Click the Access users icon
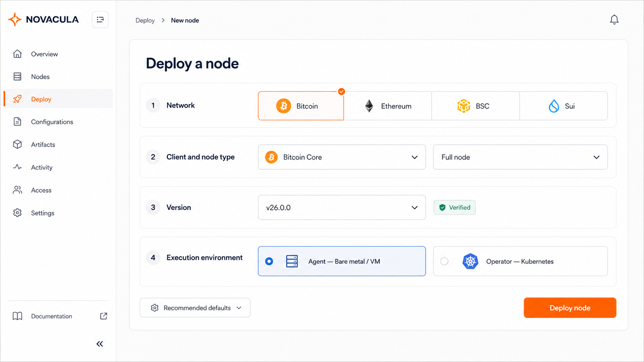This screenshot has height=362, width=644. click(17, 190)
